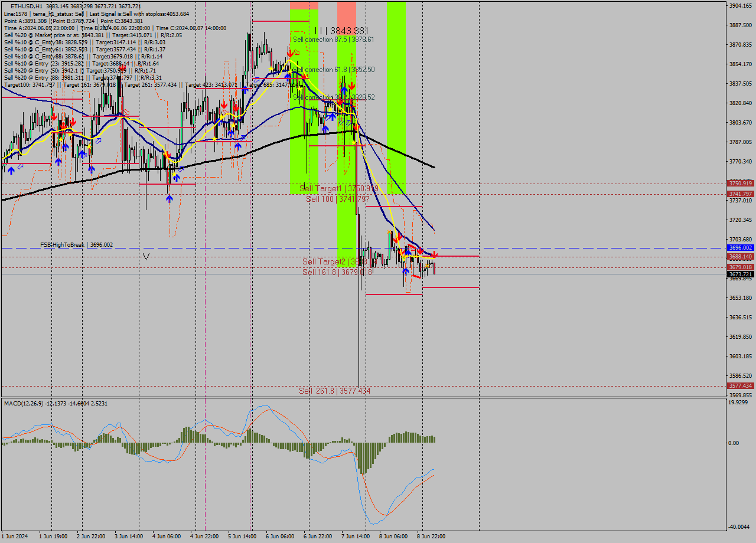756x543 pixels.
Task: Click the MACD(12,26,9) indicator label
Action: tap(55, 403)
